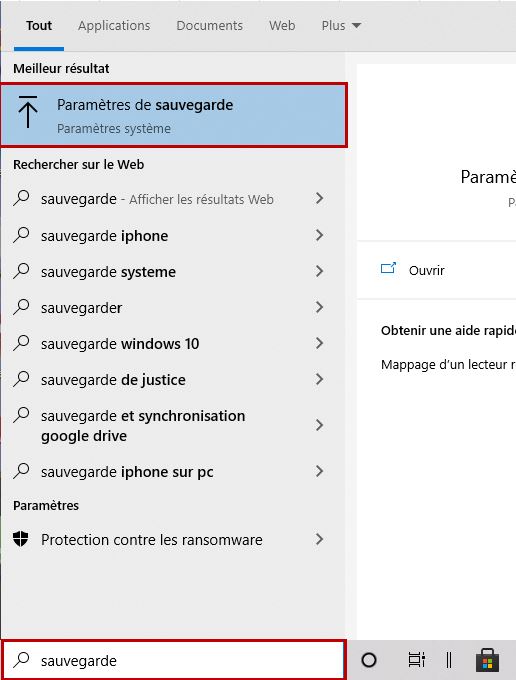Expand arrow for sauvegarde windows 10
Image resolution: width=516 pixels, height=680 pixels.
pyautogui.click(x=320, y=343)
